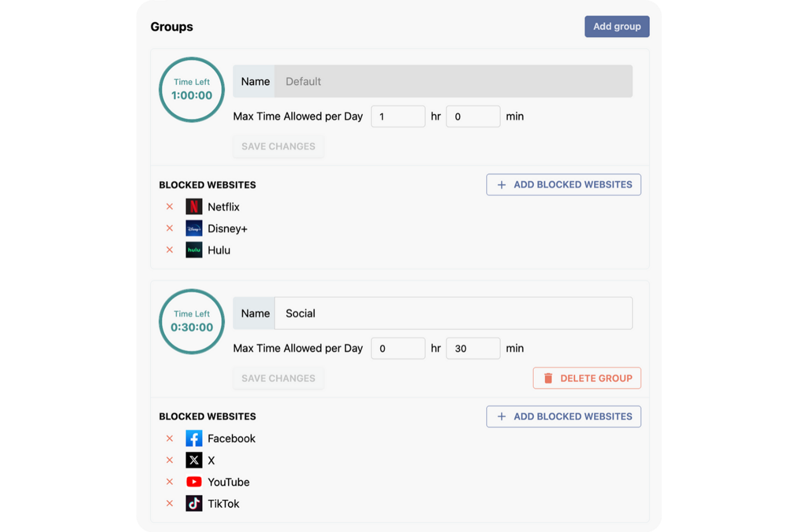The height and width of the screenshot is (532, 798).
Task: Focus the Default group minutes field
Action: (x=473, y=116)
